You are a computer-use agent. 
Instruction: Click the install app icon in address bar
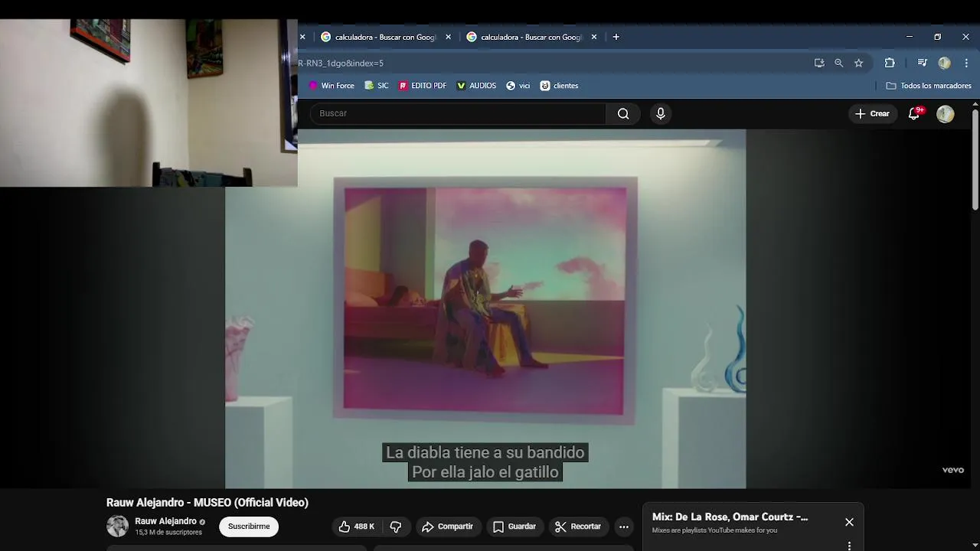(x=819, y=63)
